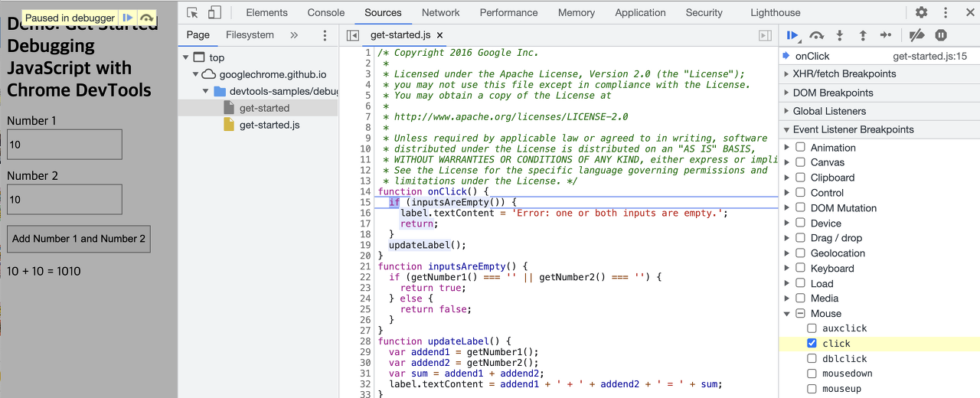Check the Canvas breakpoint category
Viewport: 980px width, 398px height.
pos(800,162)
